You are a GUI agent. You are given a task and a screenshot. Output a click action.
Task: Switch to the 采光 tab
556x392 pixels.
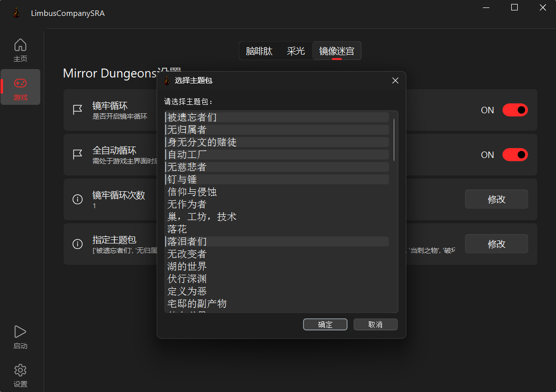pyautogui.click(x=296, y=51)
